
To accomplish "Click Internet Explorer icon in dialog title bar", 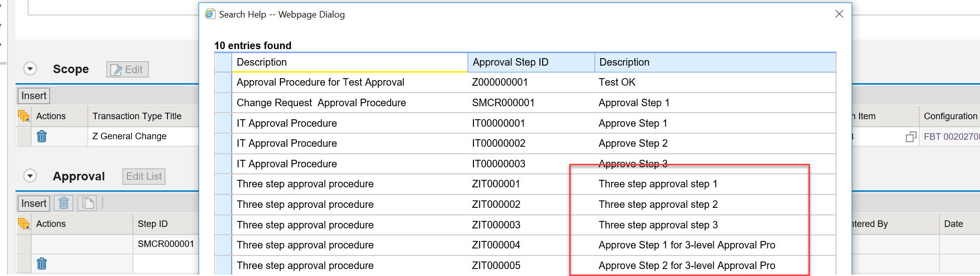I will point(210,14).
